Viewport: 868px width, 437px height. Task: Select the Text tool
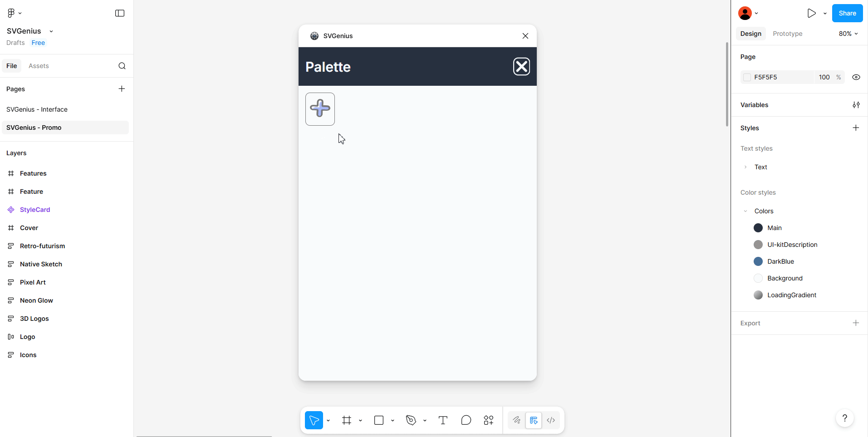pyautogui.click(x=442, y=420)
